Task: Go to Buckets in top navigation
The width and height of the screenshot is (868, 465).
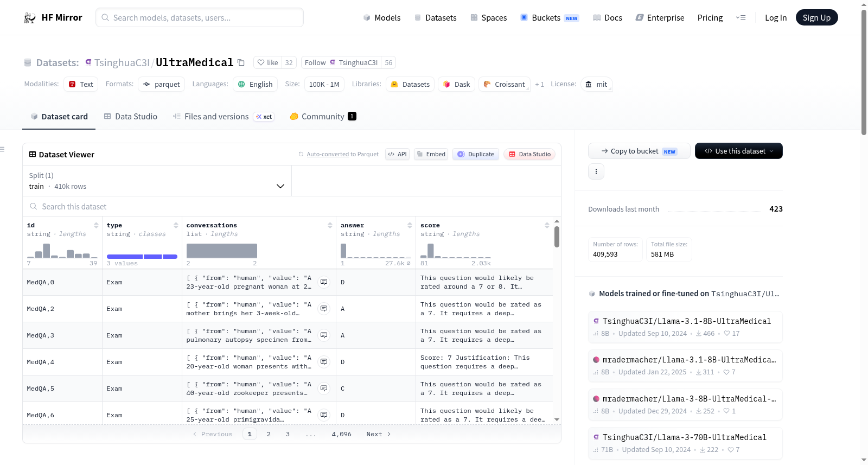Action: point(550,18)
